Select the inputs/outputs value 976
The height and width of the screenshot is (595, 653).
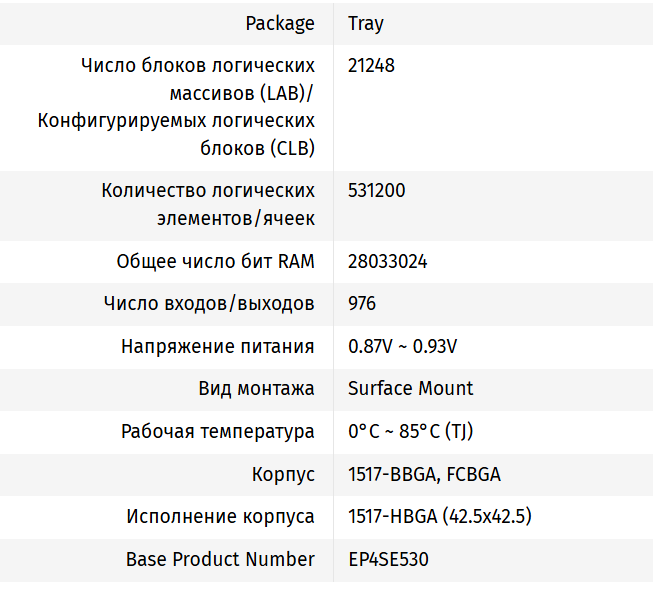362,303
